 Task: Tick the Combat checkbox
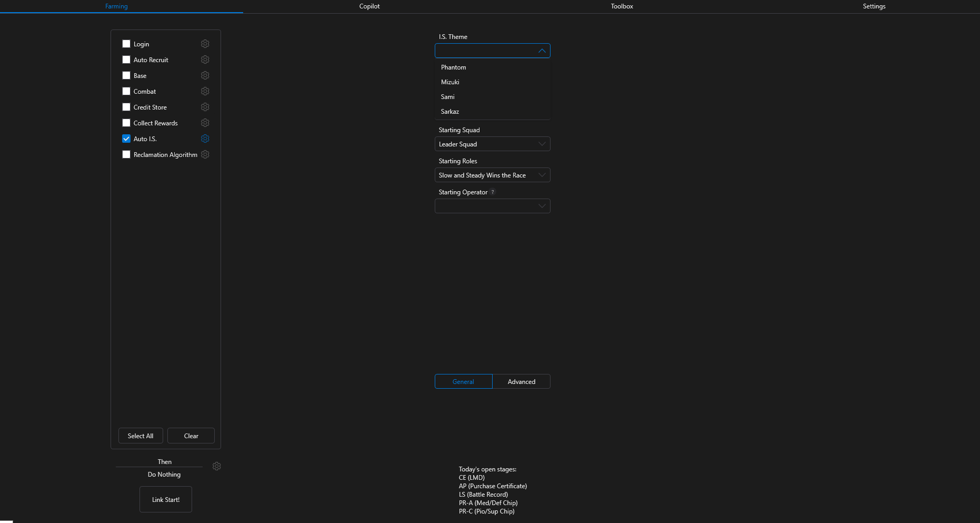[x=126, y=91]
